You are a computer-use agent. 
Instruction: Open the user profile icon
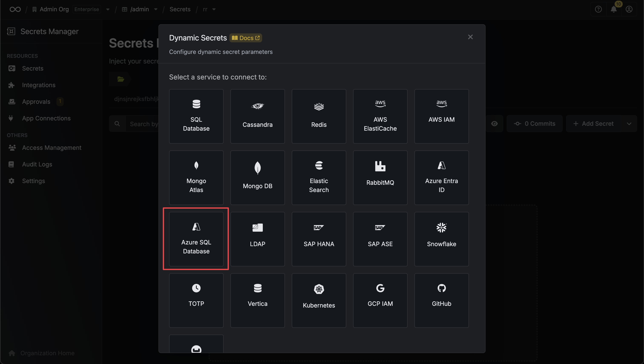pyautogui.click(x=629, y=9)
